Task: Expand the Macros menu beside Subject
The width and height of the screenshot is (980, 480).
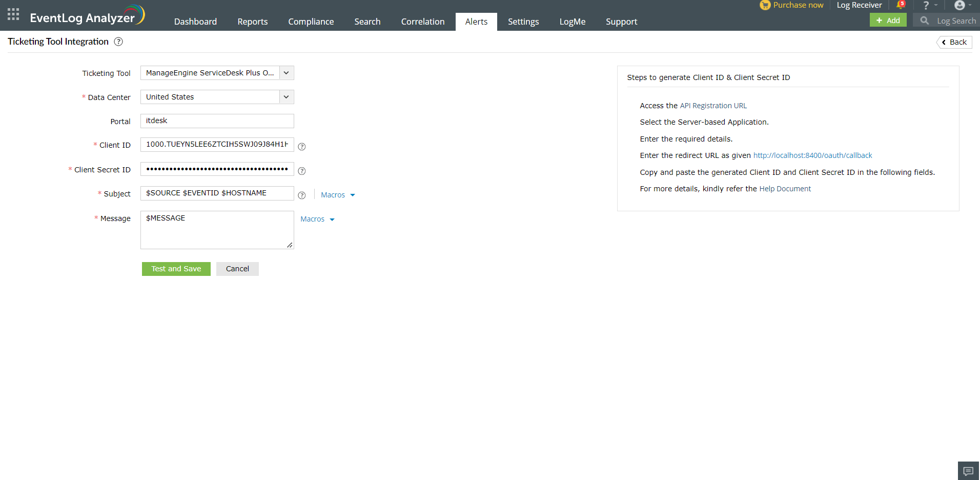Action: point(338,195)
